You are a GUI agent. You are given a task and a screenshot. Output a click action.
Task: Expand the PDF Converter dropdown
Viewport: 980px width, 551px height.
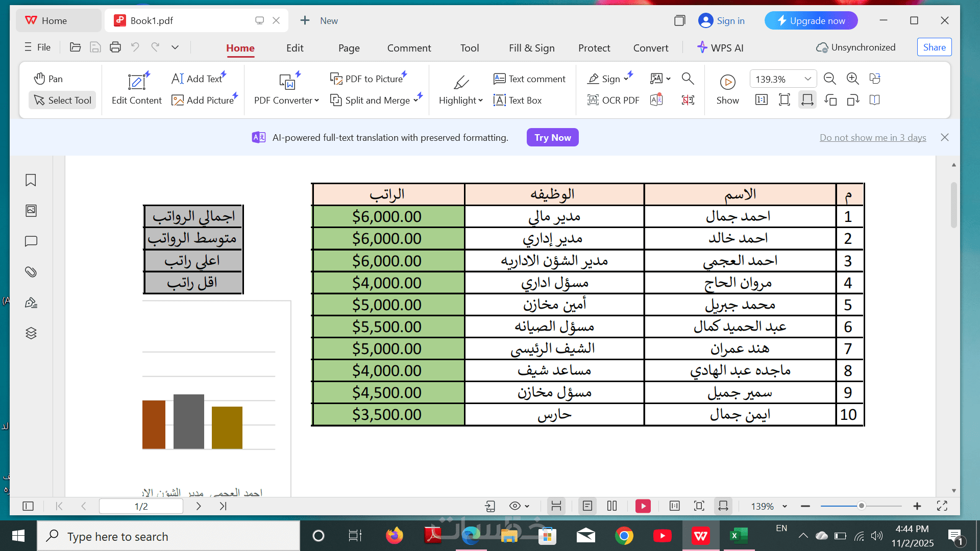coord(316,101)
